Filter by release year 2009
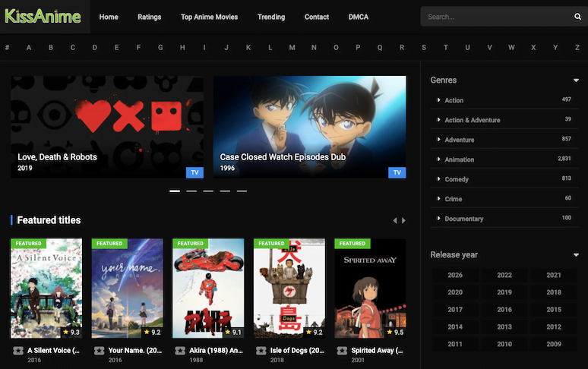This screenshot has height=369, width=588. [x=554, y=344]
